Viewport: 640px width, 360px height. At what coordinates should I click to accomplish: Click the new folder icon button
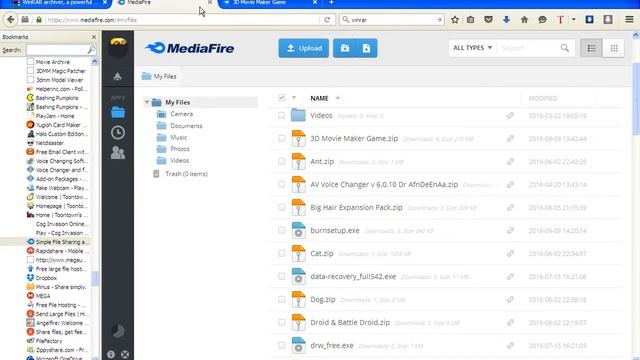point(345,48)
